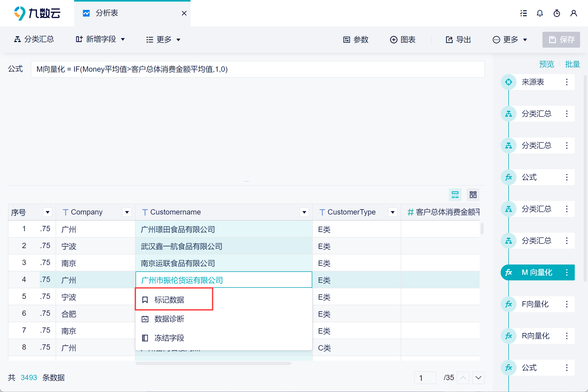Click the horizontal table scrollbar
The height and width of the screenshot is (392, 588).
(x=213, y=363)
